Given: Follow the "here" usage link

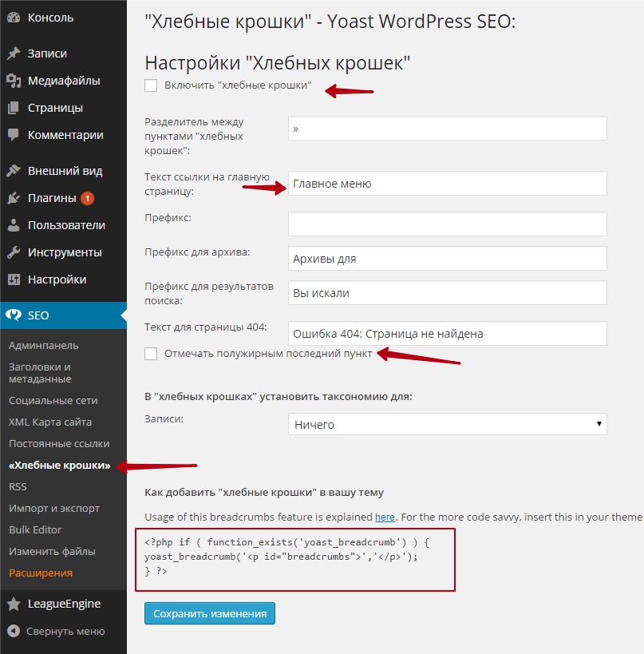Looking at the screenshot, I should (x=385, y=517).
